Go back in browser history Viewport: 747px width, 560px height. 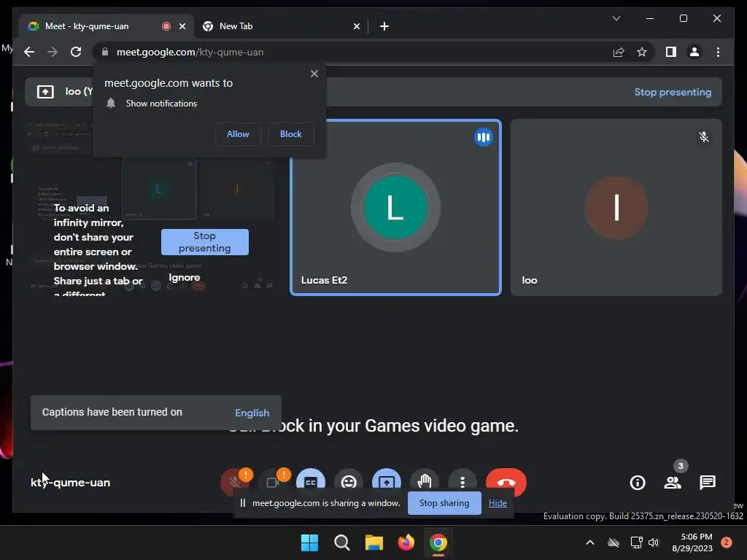tap(29, 52)
